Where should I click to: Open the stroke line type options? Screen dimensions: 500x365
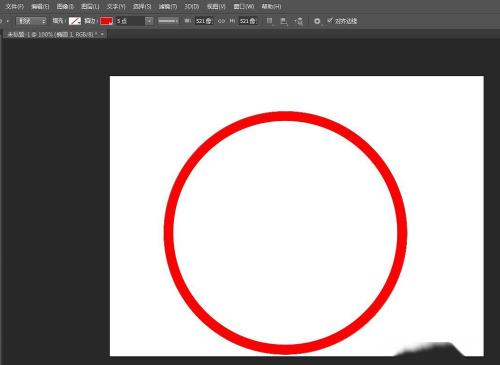coord(168,21)
